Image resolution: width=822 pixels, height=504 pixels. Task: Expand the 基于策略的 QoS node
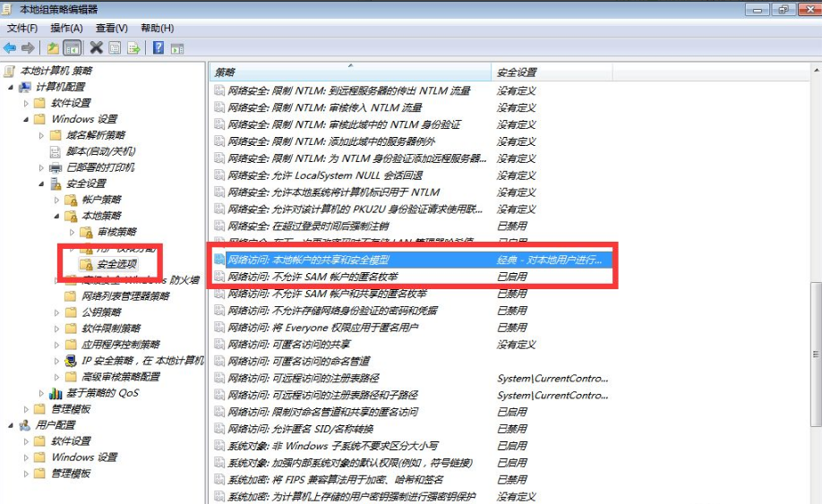[41, 393]
